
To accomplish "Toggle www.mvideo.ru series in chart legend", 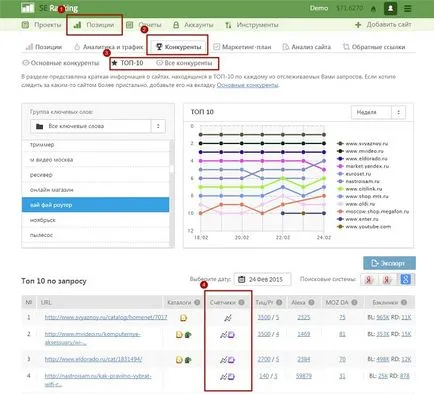I will 360,151.
